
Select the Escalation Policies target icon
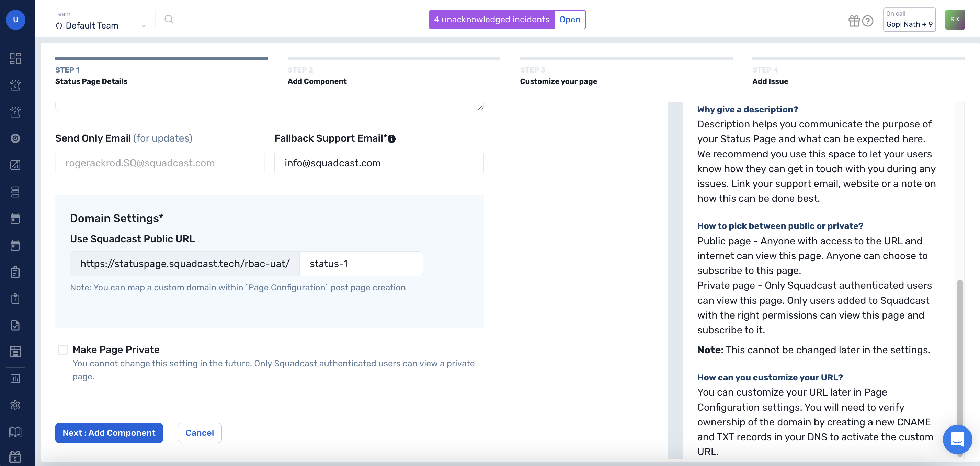[15, 138]
